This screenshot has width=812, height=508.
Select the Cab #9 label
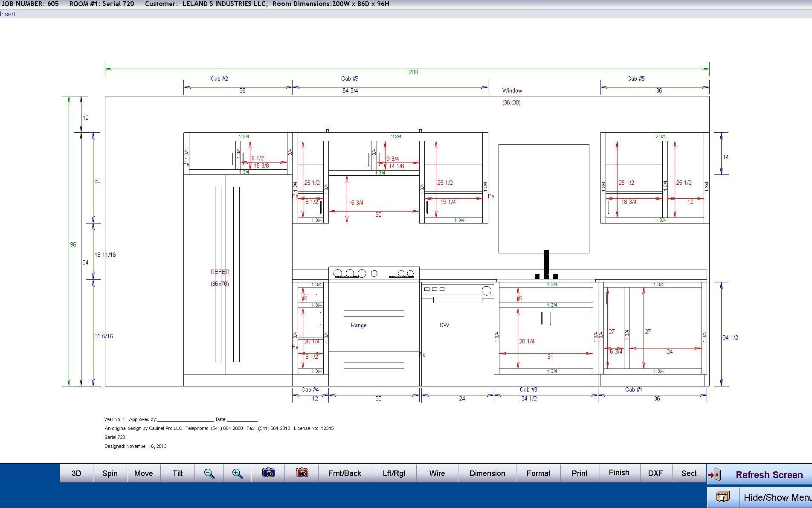tap(350, 78)
